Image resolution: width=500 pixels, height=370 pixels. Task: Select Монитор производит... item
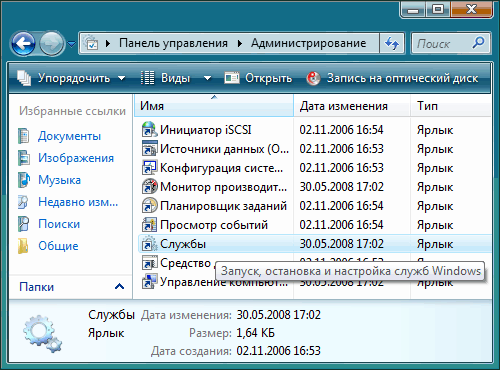(x=223, y=187)
